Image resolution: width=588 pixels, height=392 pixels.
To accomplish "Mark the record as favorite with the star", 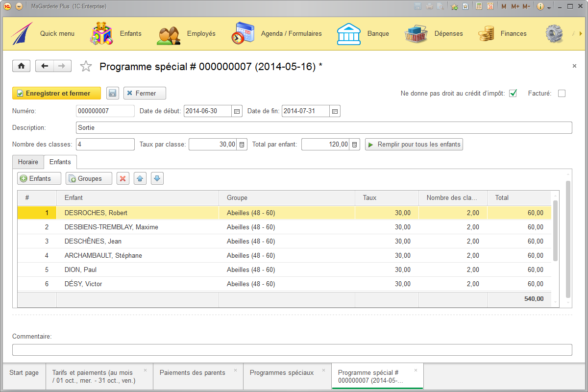I will coord(86,66).
